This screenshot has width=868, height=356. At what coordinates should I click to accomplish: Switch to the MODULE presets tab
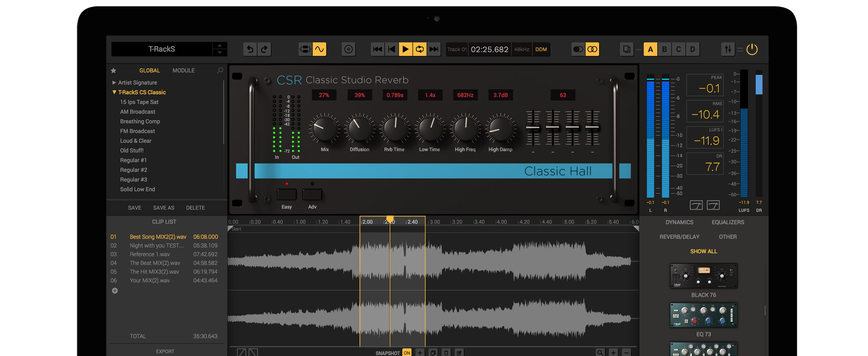point(184,70)
